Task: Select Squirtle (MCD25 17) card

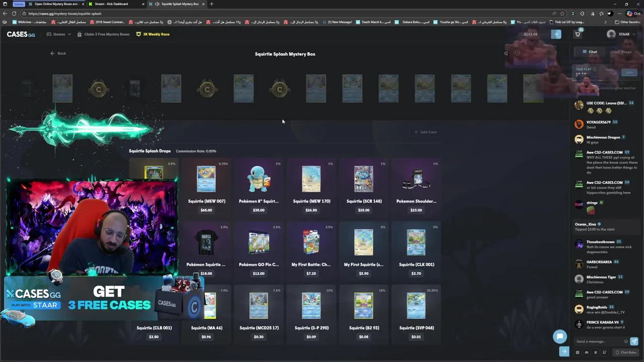Action: [x=259, y=314]
